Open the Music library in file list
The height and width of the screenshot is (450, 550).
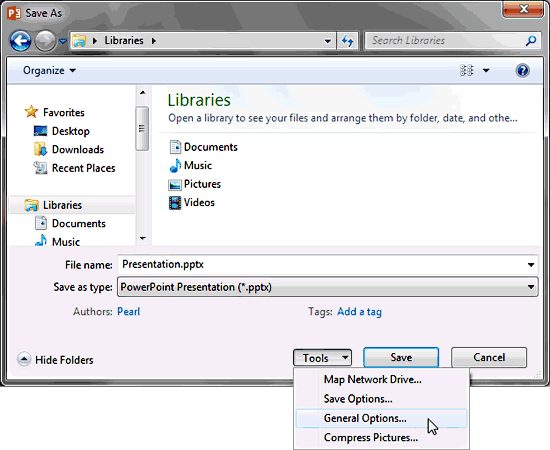(198, 166)
